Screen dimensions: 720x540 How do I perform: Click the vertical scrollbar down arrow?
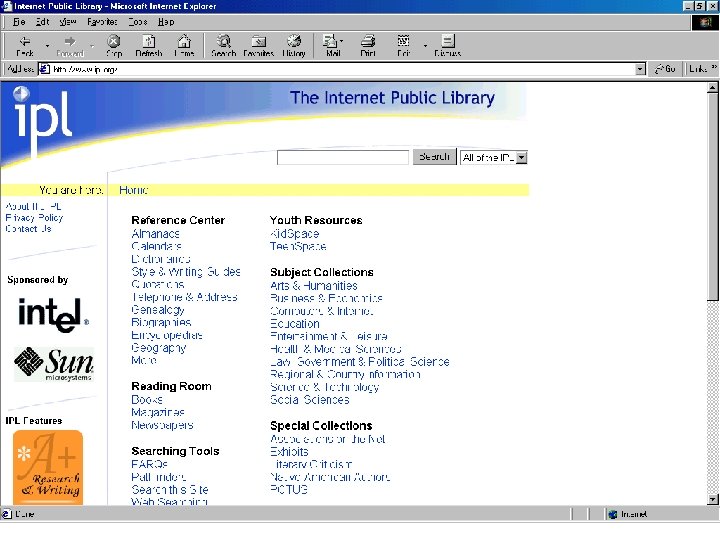click(x=712, y=499)
